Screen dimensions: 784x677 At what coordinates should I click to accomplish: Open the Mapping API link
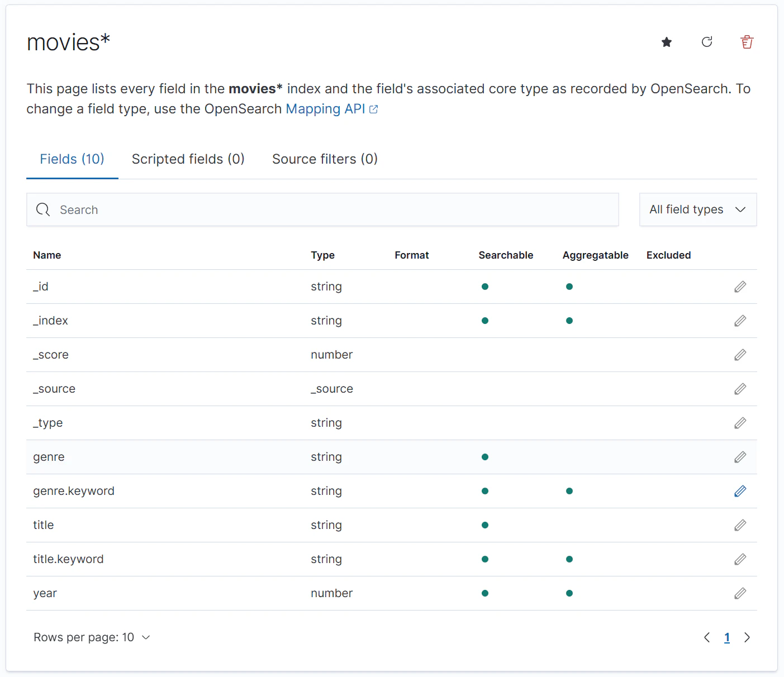(332, 109)
